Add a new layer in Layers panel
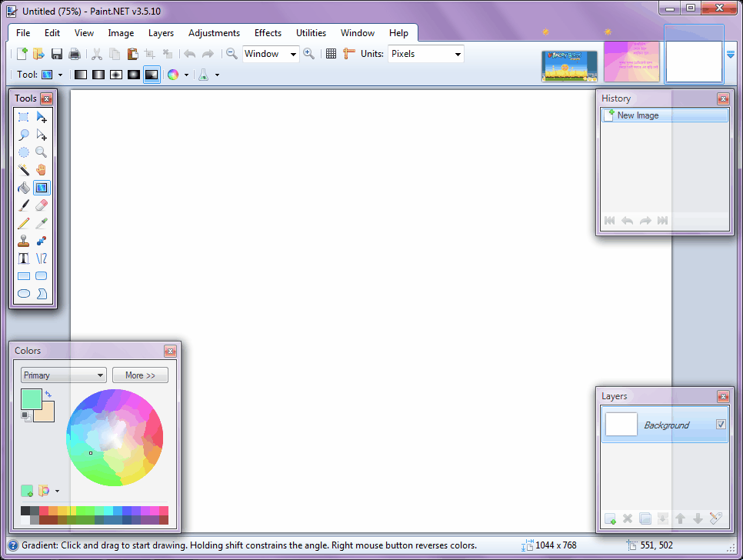743x560 pixels. [x=610, y=518]
